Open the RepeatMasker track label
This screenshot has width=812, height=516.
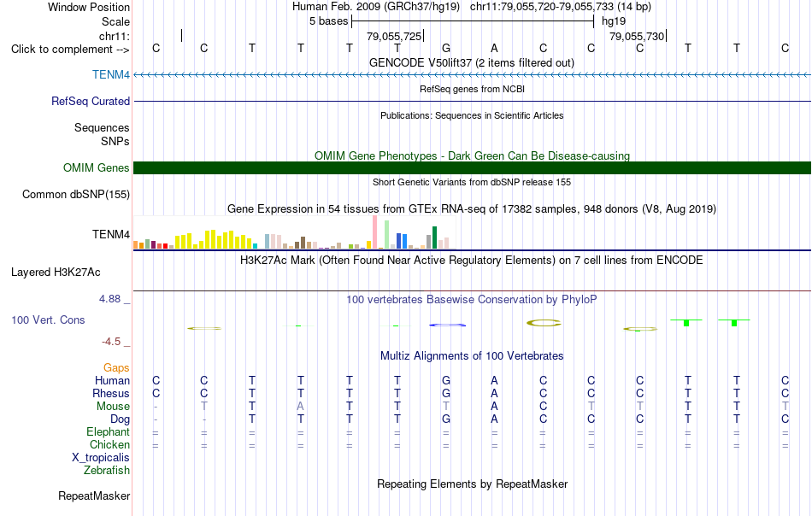click(x=94, y=495)
